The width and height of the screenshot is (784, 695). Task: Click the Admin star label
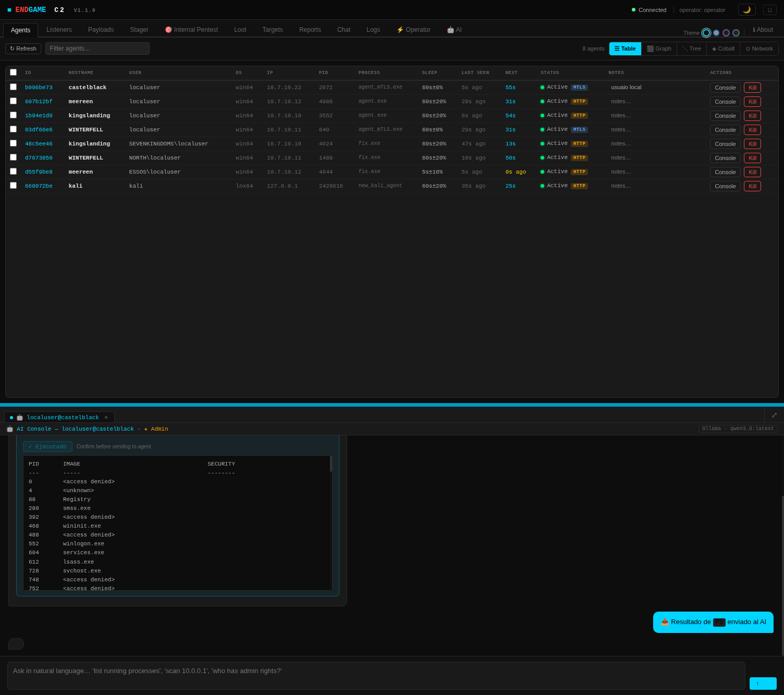(x=156, y=429)
